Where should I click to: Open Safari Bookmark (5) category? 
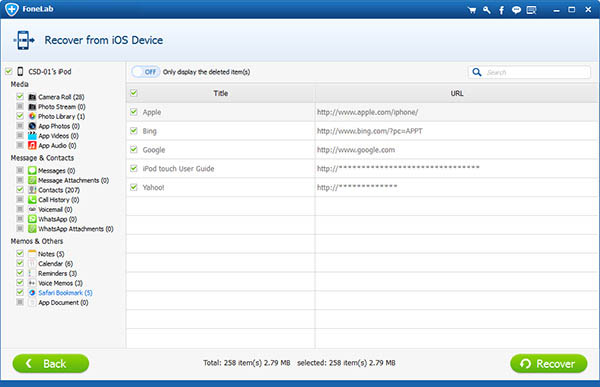65,293
